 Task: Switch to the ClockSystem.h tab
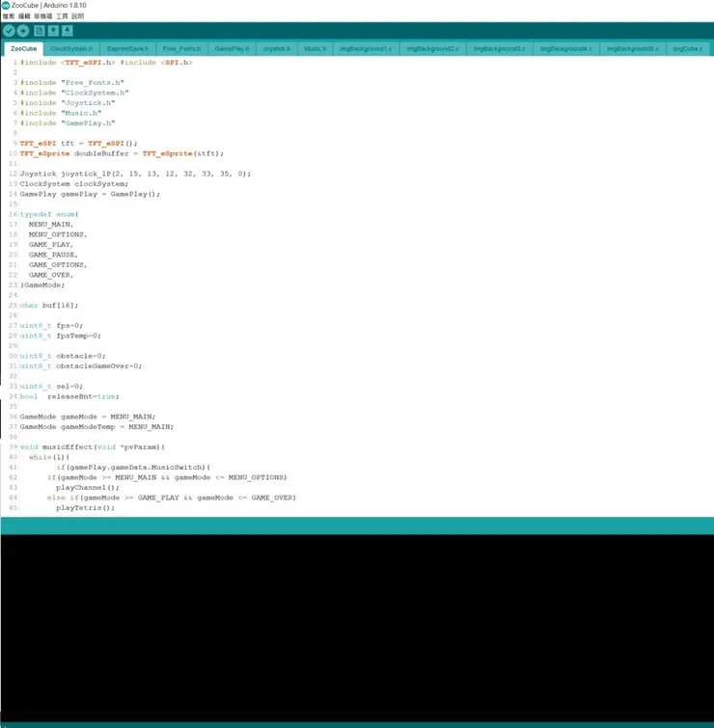(71, 49)
